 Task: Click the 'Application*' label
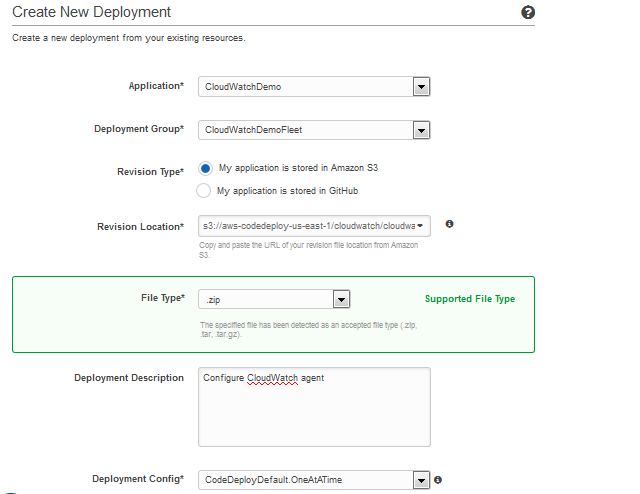[156, 86]
